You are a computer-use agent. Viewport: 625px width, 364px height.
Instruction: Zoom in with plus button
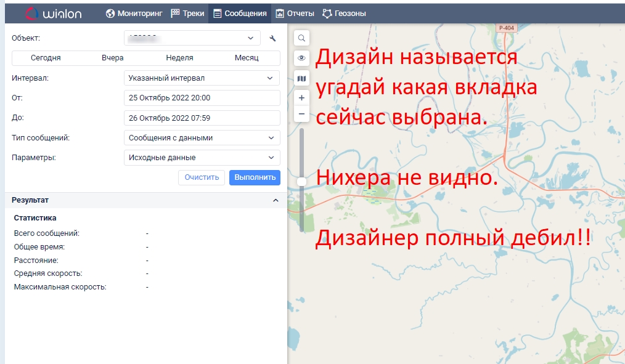(x=301, y=97)
